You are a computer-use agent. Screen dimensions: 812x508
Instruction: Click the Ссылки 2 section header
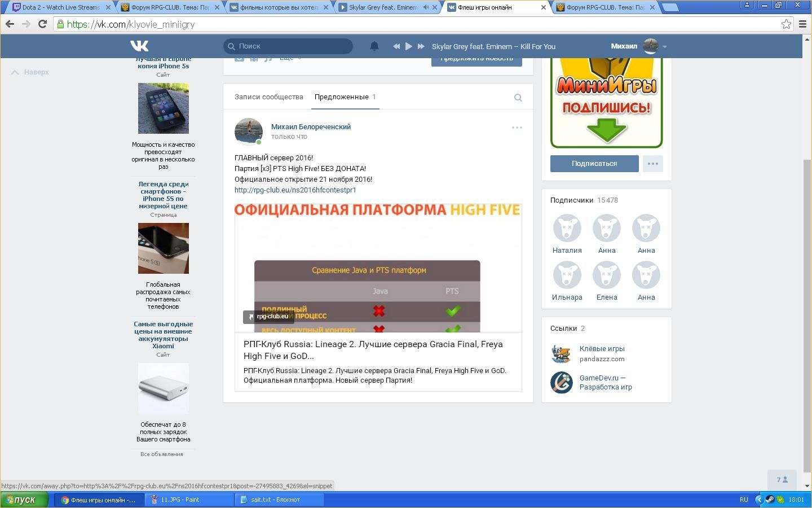click(x=567, y=329)
